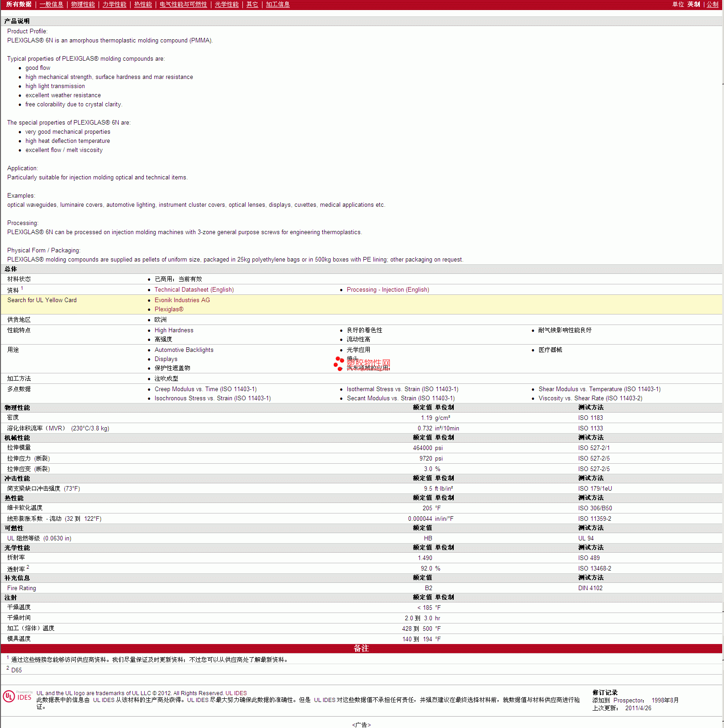Click the UL IDES logo
The height and width of the screenshot is (728, 724).
(17, 697)
